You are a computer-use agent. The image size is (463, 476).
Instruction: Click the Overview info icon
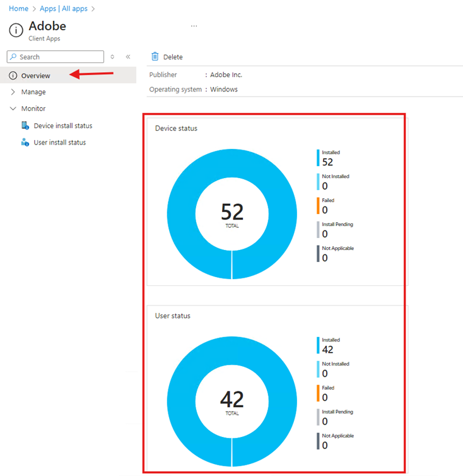coord(13,75)
